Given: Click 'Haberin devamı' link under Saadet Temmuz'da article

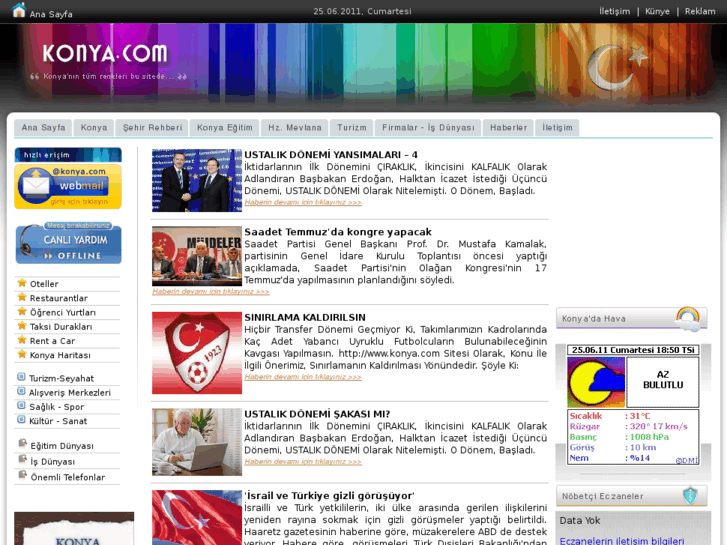Looking at the screenshot, I should click(210, 291).
